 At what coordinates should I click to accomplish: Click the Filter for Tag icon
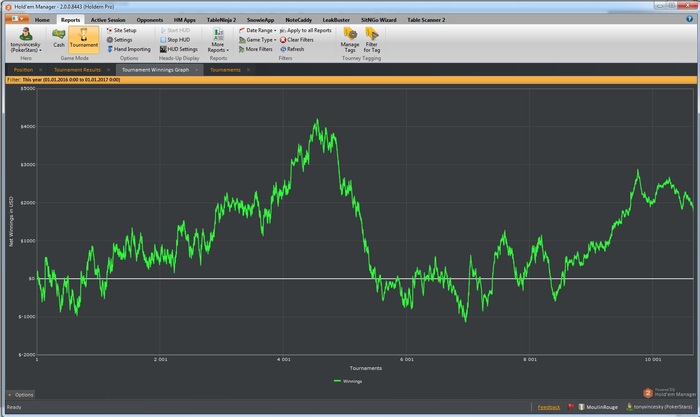(372, 36)
